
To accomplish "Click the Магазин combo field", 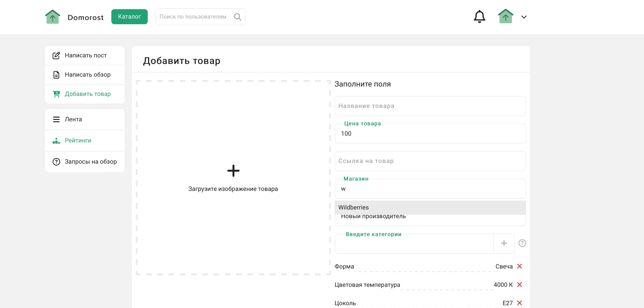I will (x=430, y=189).
